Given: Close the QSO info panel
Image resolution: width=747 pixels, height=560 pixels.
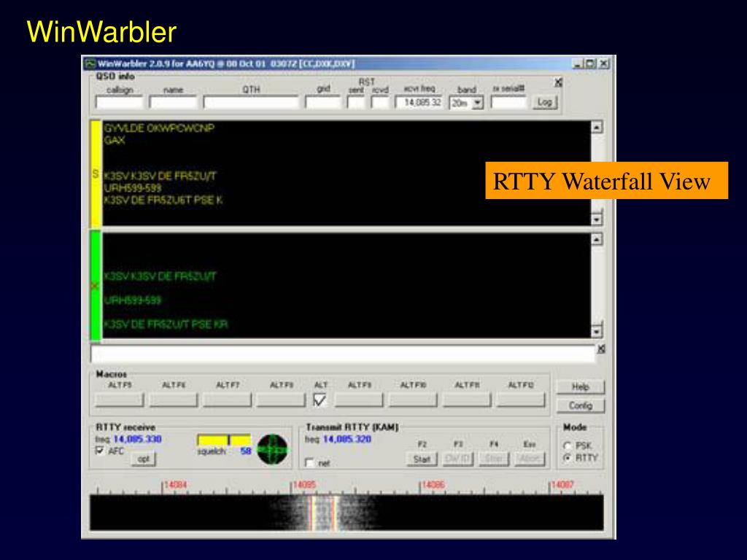Looking at the screenshot, I should (558, 82).
